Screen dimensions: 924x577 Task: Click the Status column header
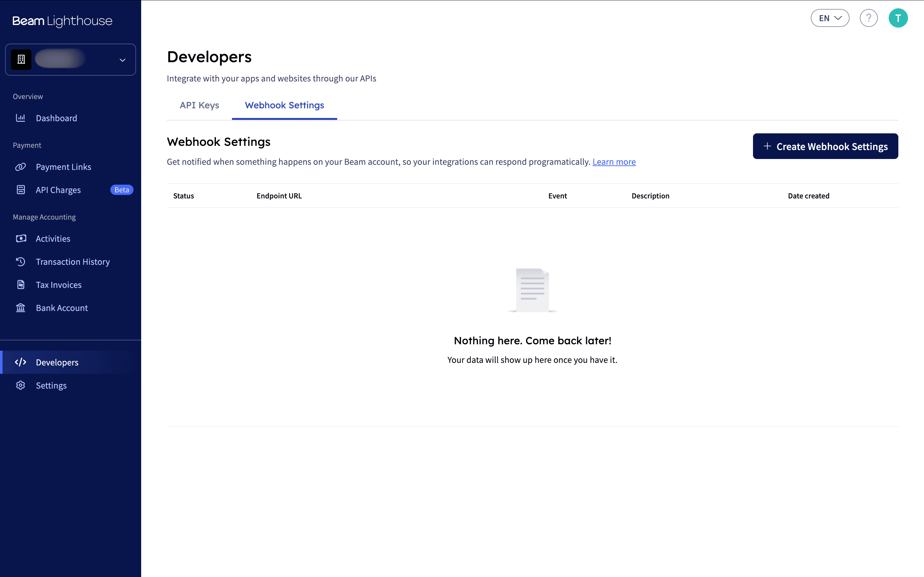click(183, 196)
